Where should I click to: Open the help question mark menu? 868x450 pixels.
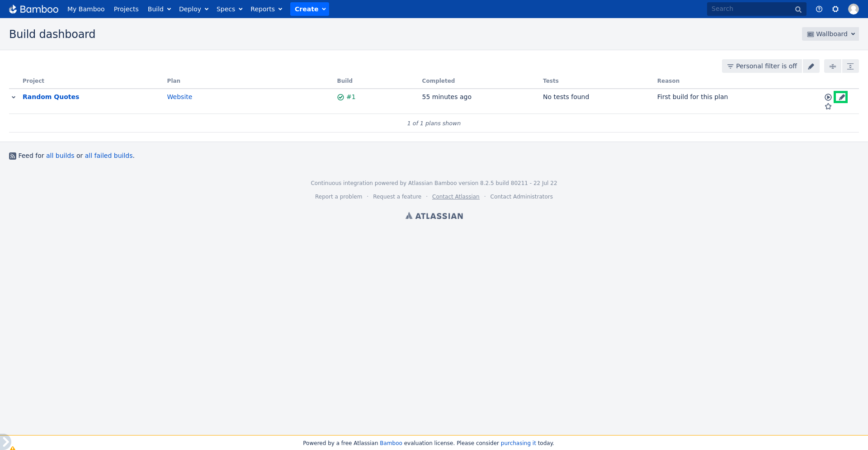pos(819,9)
